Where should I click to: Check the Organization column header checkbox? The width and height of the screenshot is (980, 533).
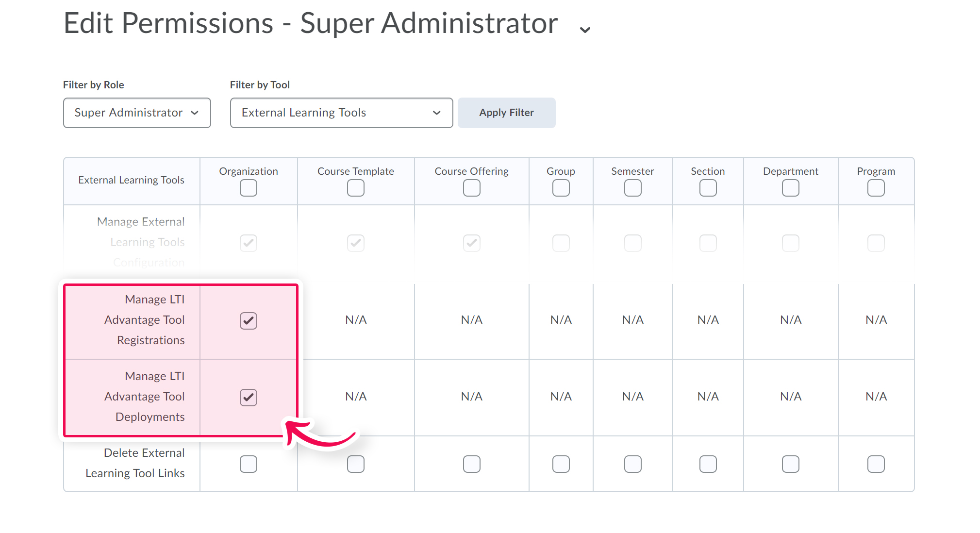pos(249,188)
